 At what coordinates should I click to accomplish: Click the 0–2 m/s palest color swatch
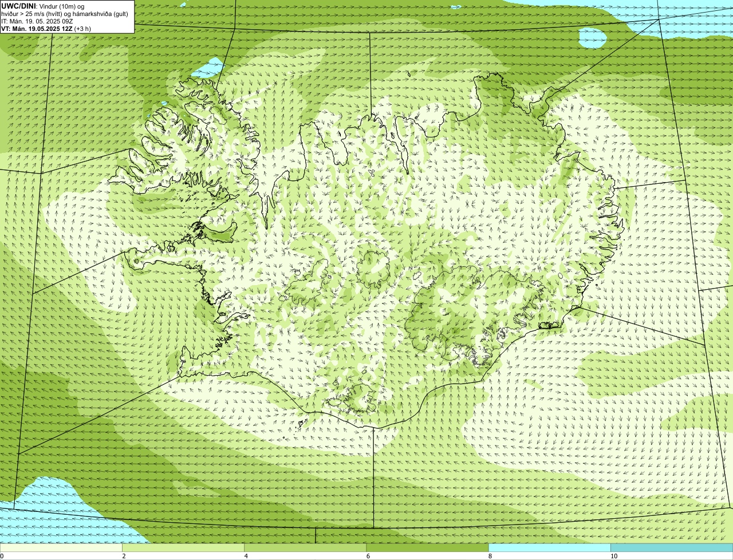click(61, 548)
